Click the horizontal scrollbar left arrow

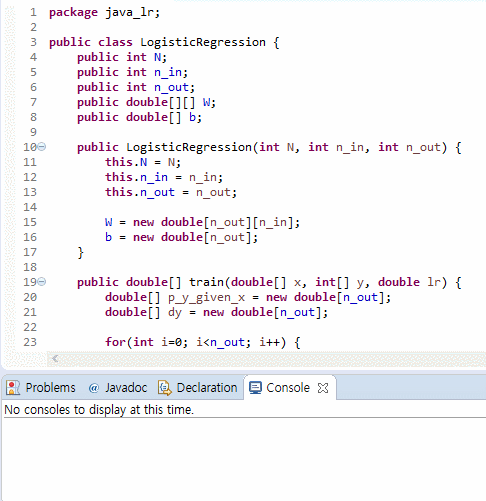click(55, 359)
